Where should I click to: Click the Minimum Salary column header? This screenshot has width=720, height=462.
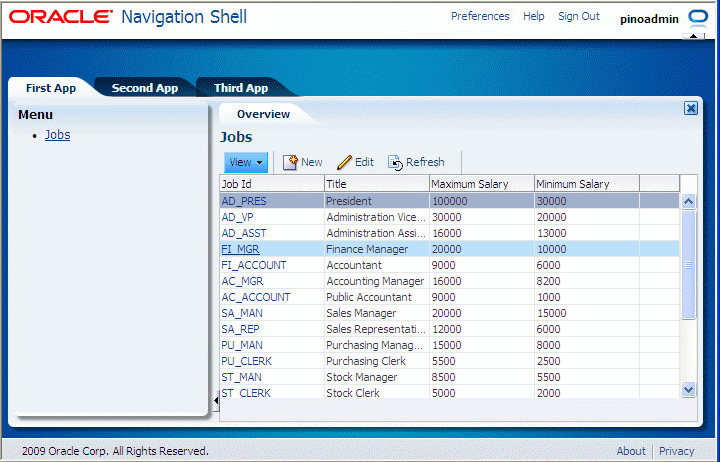[587, 184]
